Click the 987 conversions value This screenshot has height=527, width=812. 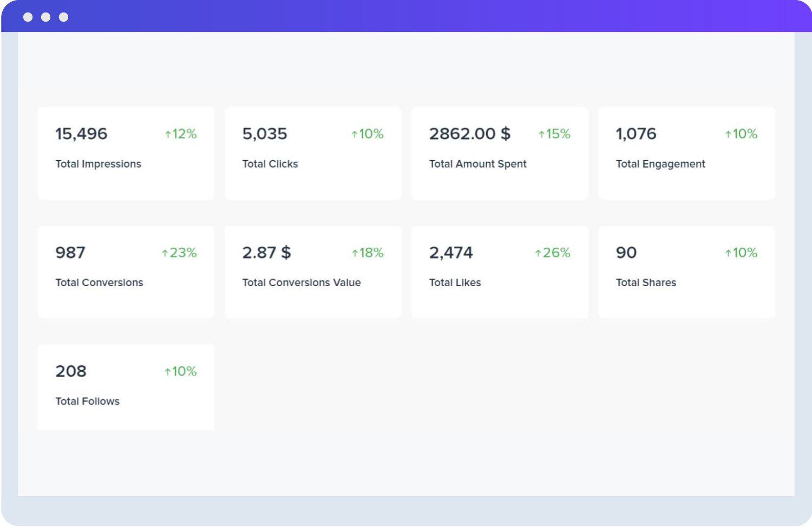[x=70, y=253]
